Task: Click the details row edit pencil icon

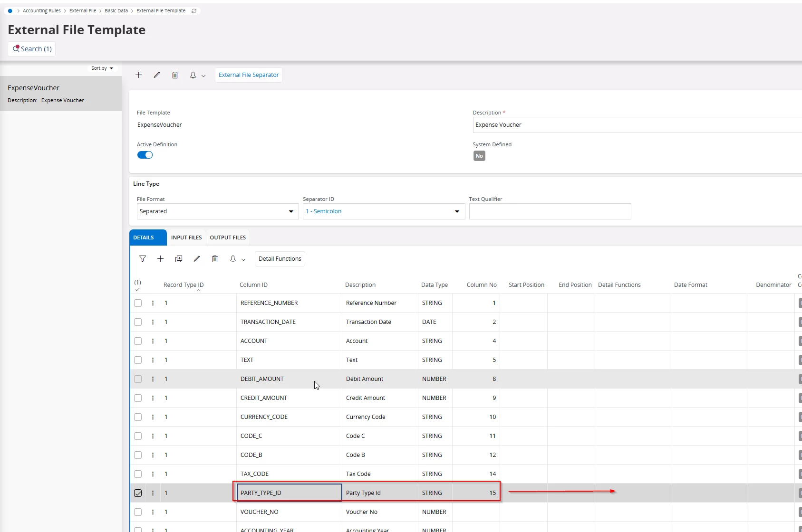Action: pyautogui.click(x=197, y=259)
